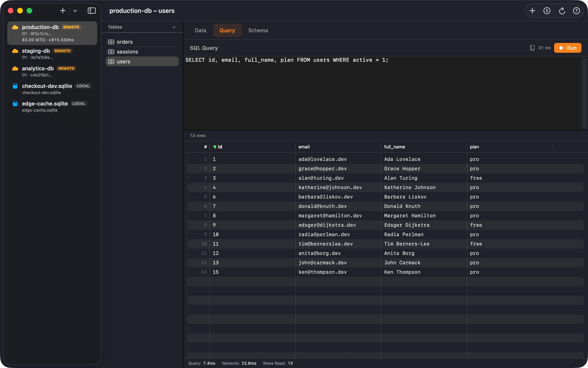The height and width of the screenshot is (368, 588).
Task: Add a new table with the Tables plus icon
Action: tap(174, 27)
